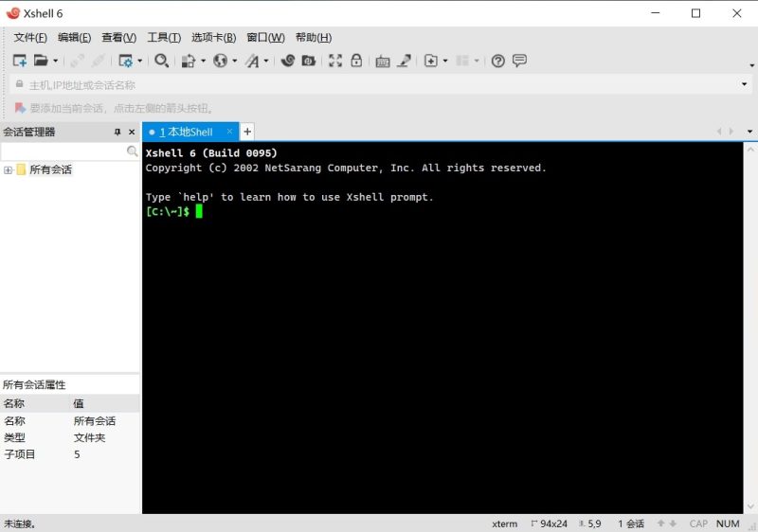Open the address bar history dropdown
Screen dimensions: 758x532
(744, 84)
